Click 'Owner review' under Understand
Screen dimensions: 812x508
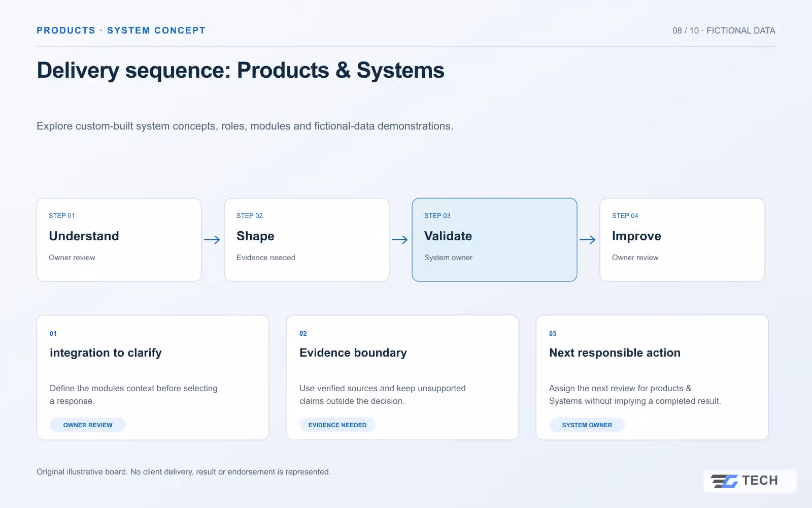coord(72,258)
